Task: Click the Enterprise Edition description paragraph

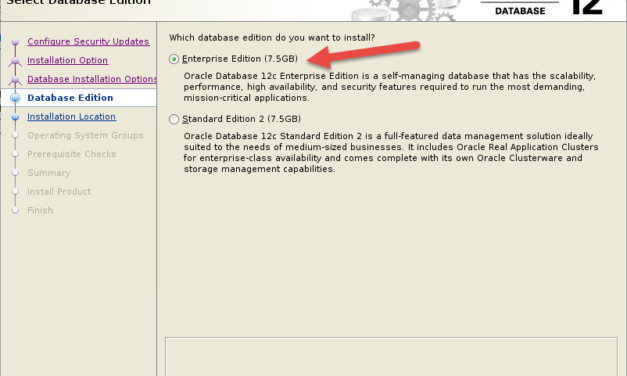Action: point(390,87)
